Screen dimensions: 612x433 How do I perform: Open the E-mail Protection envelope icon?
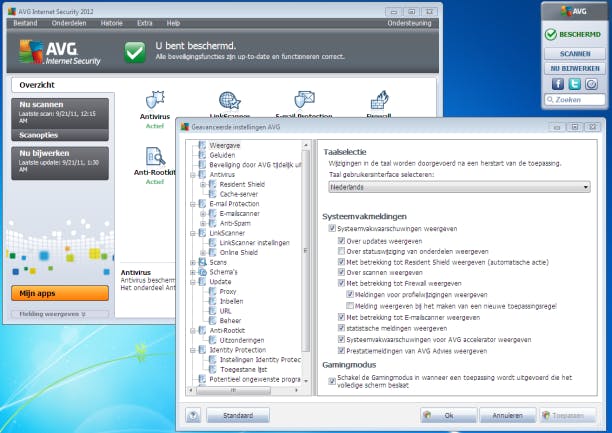(304, 99)
